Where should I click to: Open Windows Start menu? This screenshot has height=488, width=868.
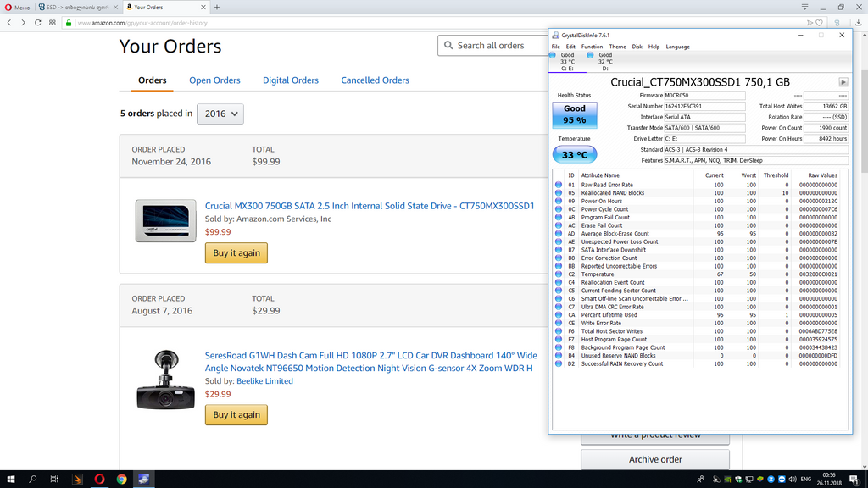10,480
